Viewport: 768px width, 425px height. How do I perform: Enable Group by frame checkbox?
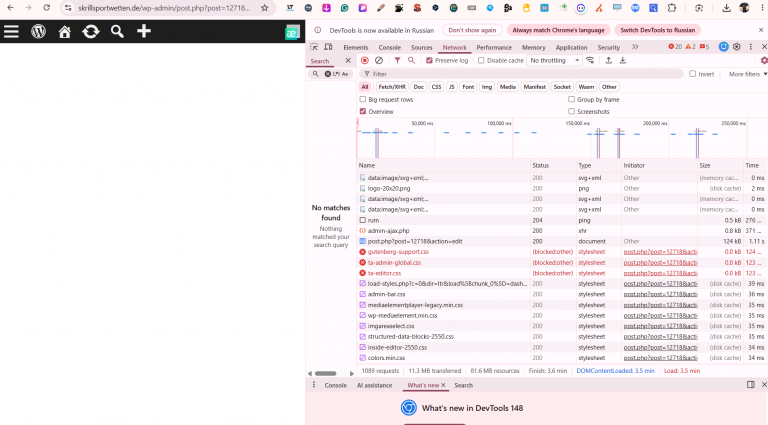point(571,99)
